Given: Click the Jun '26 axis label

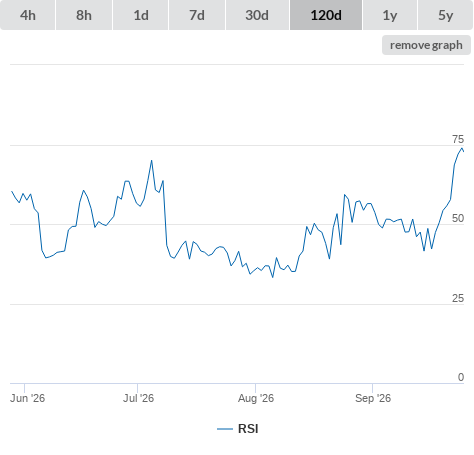Looking at the screenshot, I should (27, 398).
